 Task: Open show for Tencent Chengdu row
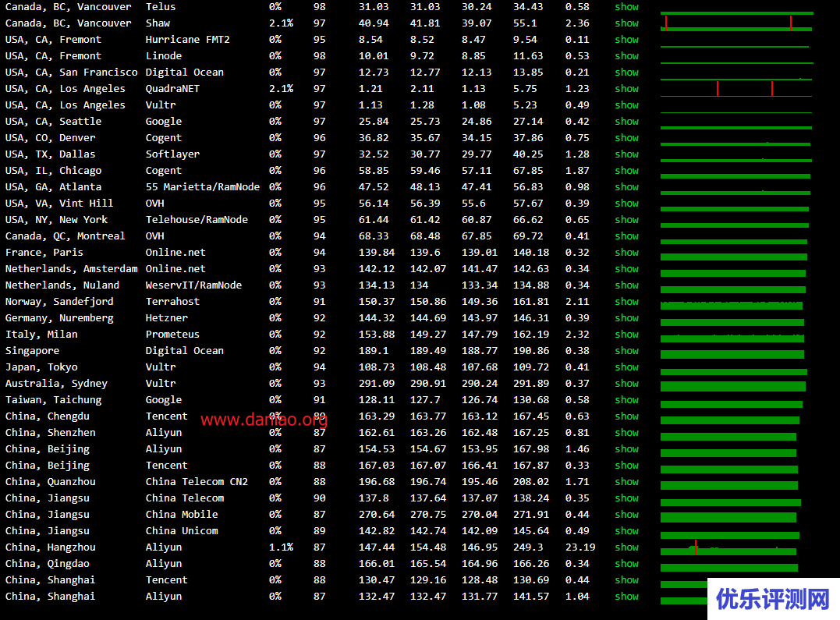[626, 416]
